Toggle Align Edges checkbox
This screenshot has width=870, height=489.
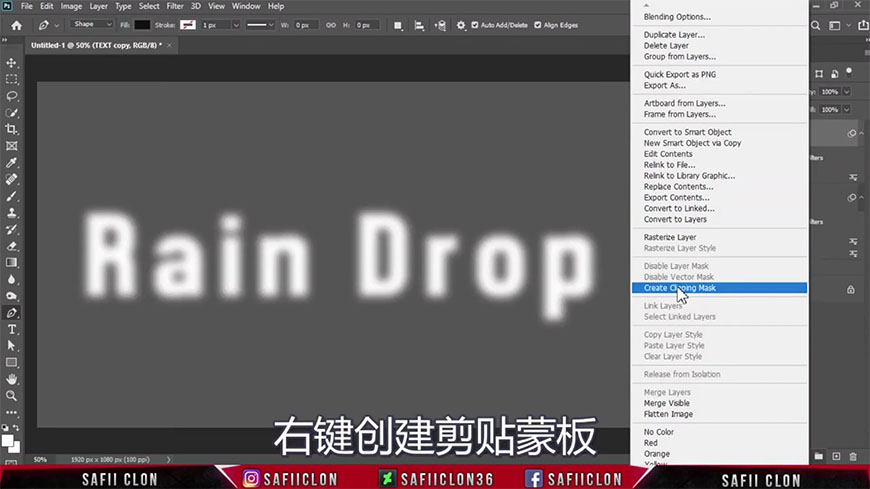[x=538, y=25]
